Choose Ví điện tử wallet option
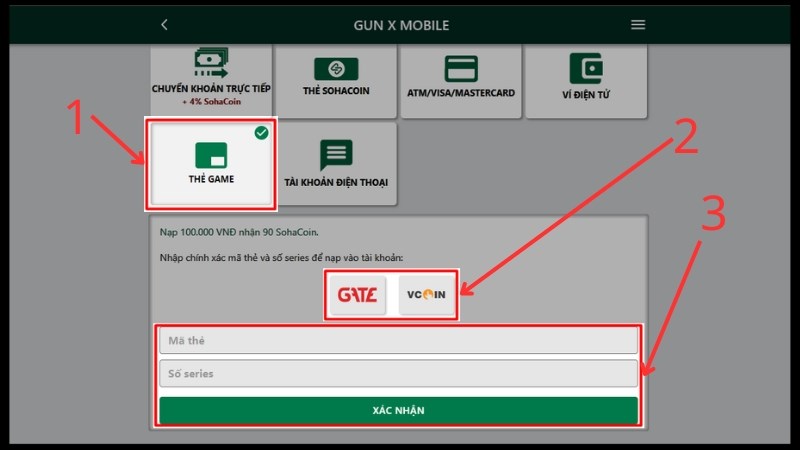The image size is (800, 450). 586,80
